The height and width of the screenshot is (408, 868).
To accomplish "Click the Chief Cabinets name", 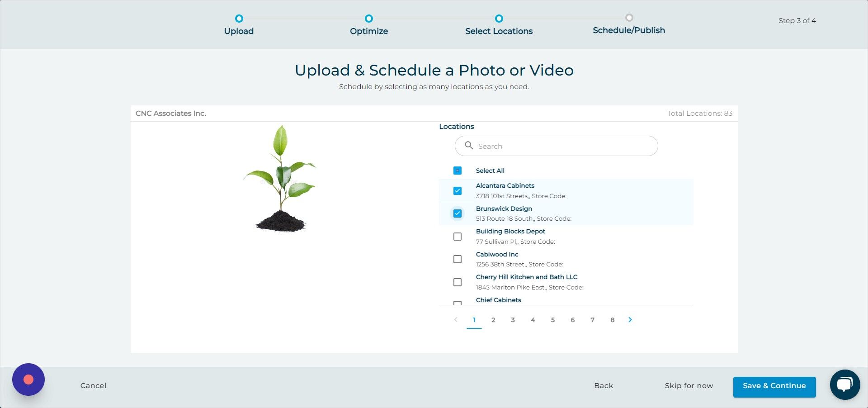I will pos(499,300).
